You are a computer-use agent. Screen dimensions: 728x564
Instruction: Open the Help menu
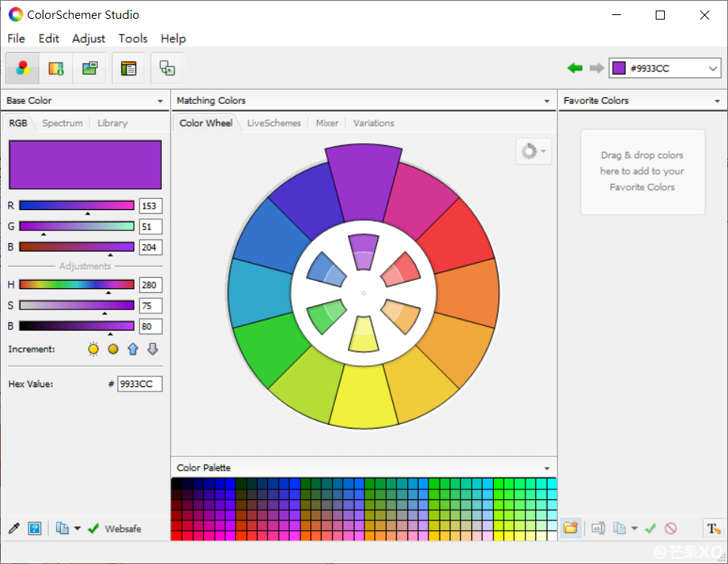(173, 38)
